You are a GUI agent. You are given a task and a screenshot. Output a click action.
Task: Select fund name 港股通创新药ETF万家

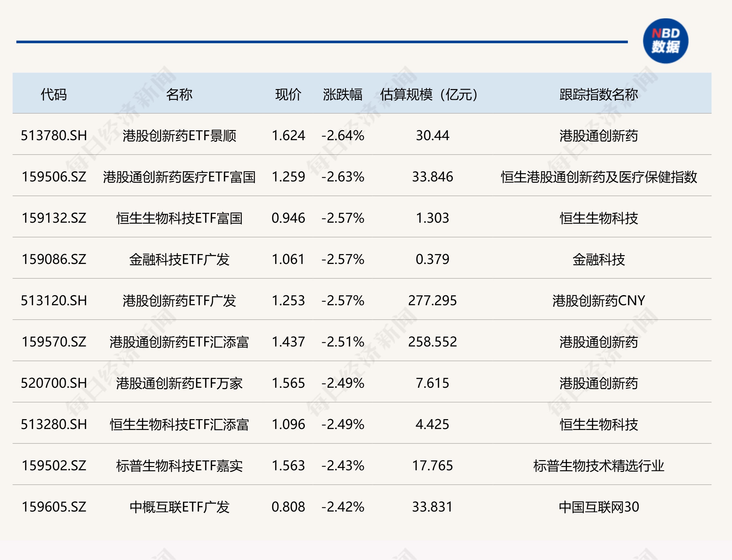[179, 383]
